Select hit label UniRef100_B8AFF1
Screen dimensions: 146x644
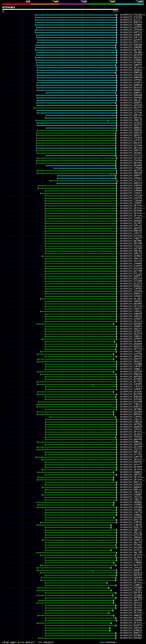click(131, 175)
